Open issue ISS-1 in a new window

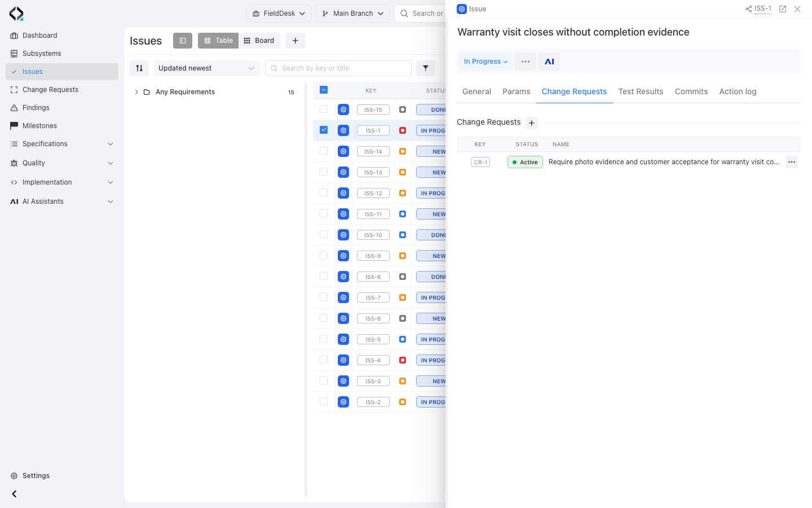click(x=783, y=9)
